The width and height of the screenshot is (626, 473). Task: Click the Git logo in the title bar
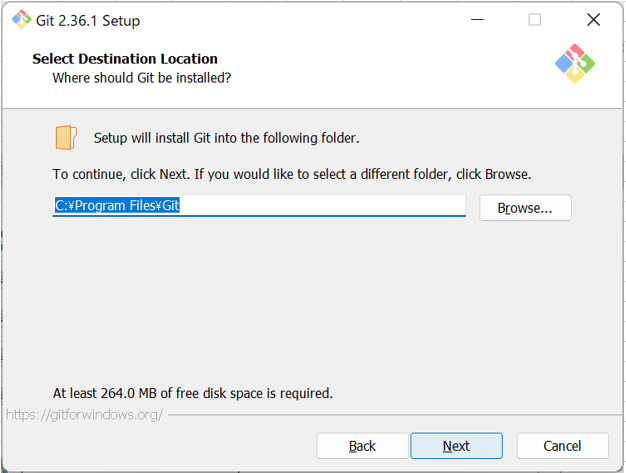pyautogui.click(x=22, y=20)
